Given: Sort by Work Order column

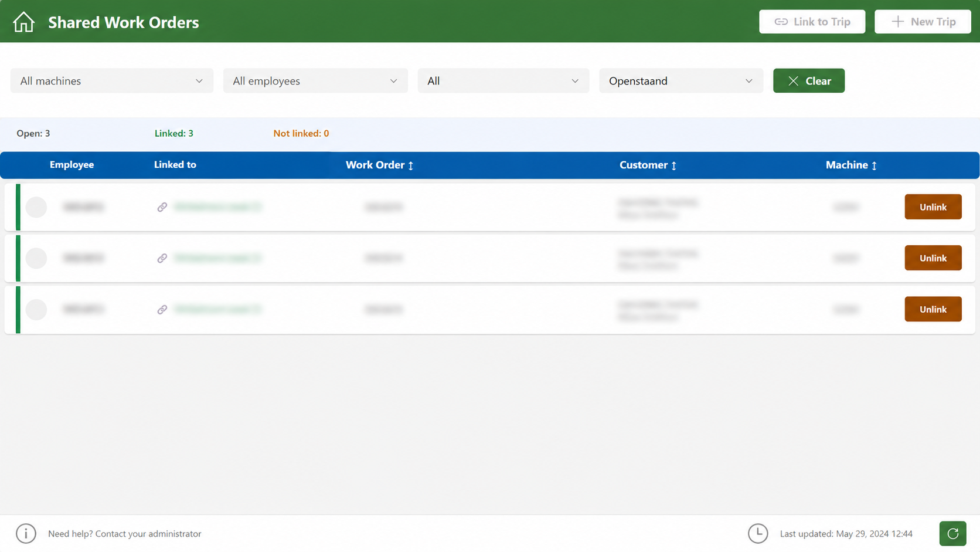Looking at the screenshot, I should (380, 165).
